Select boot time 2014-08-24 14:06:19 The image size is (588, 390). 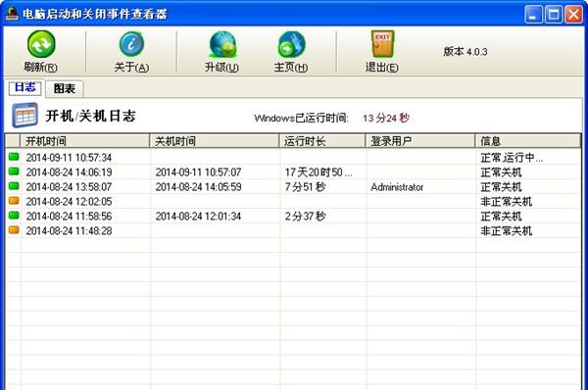(x=69, y=172)
